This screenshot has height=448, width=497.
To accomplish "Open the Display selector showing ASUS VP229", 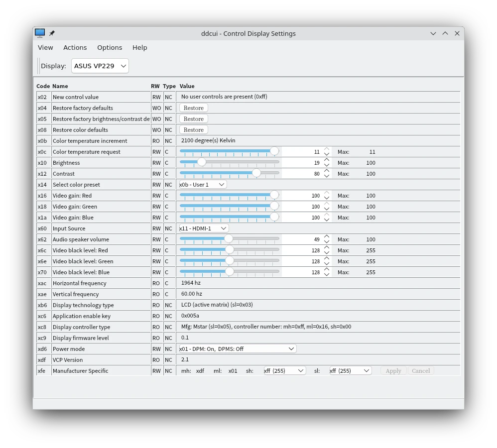I will click(100, 65).
